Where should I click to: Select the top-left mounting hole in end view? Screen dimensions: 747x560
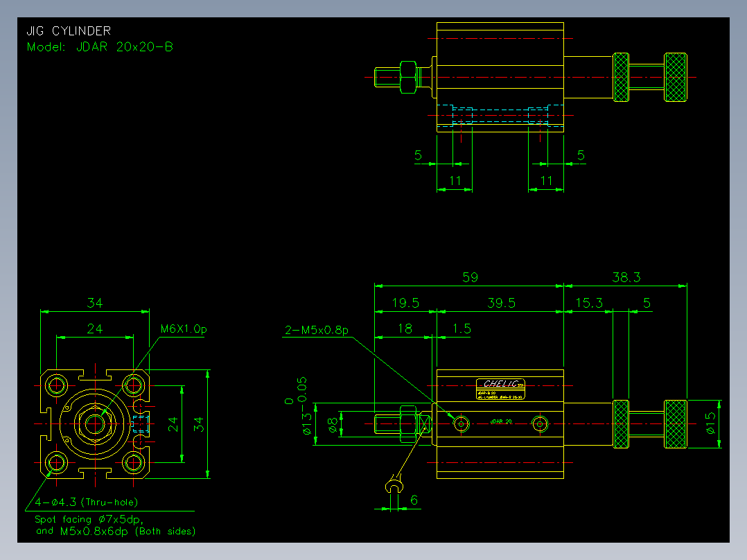tap(56, 385)
